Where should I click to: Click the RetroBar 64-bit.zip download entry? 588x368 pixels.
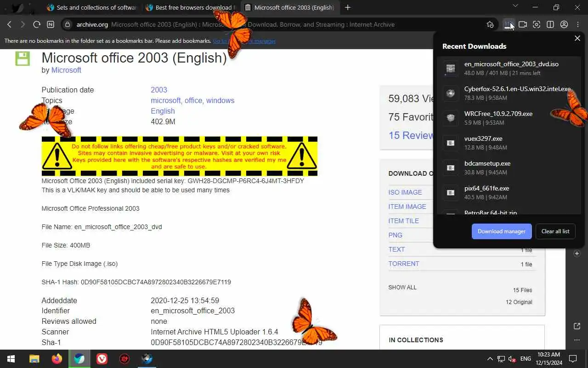(509, 213)
